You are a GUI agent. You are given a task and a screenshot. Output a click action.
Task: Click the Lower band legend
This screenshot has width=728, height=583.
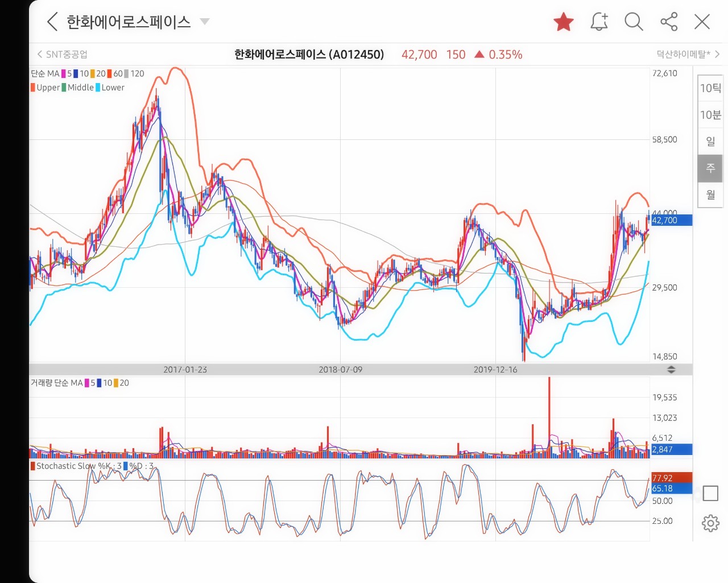click(x=110, y=88)
